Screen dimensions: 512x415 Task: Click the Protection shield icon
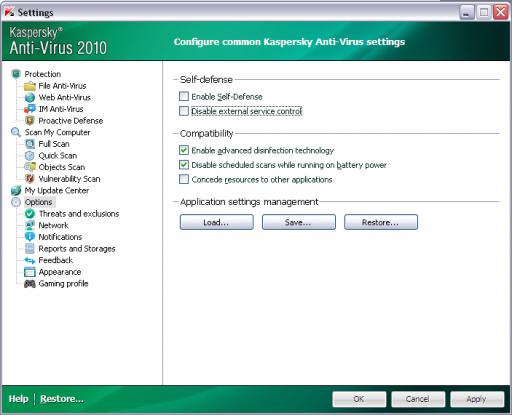point(16,74)
